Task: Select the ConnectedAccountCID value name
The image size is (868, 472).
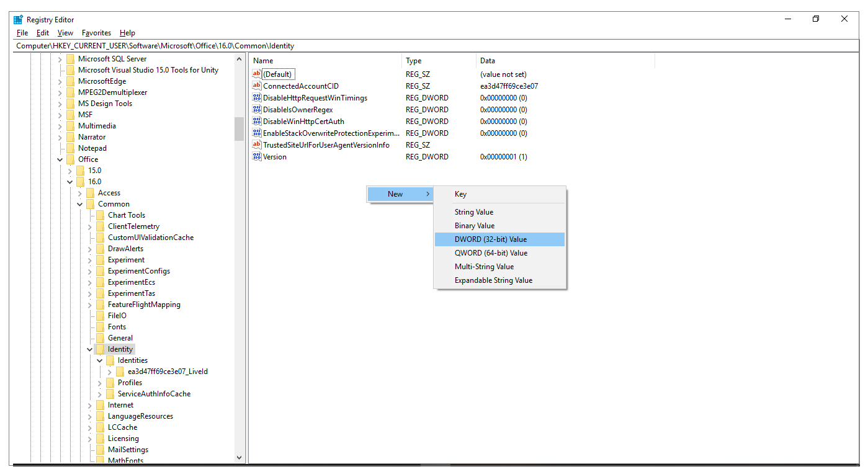Action: 301,86
